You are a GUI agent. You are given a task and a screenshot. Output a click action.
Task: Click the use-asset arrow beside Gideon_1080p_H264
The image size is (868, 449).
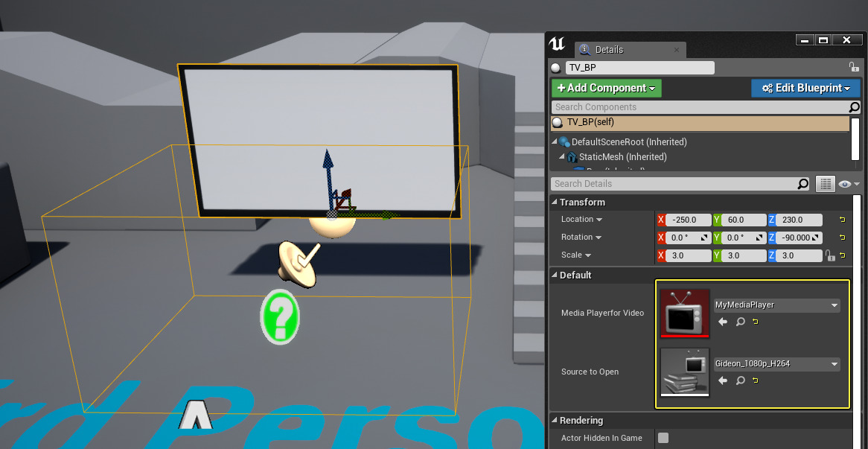click(x=721, y=380)
